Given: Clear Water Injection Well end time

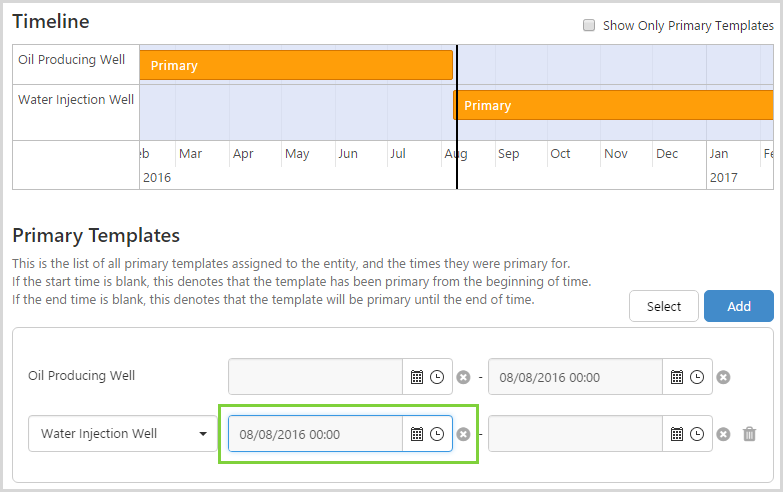Looking at the screenshot, I should [723, 434].
